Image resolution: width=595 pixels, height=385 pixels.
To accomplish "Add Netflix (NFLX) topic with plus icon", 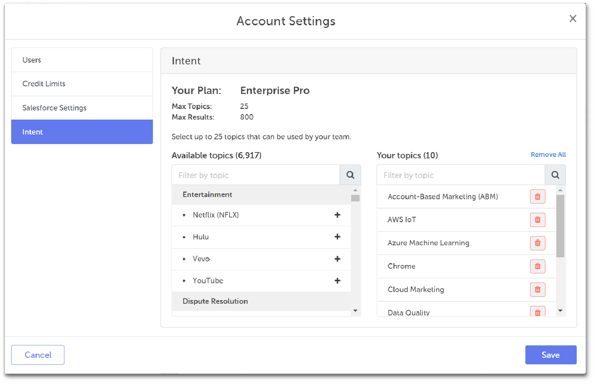I will (x=337, y=215).
